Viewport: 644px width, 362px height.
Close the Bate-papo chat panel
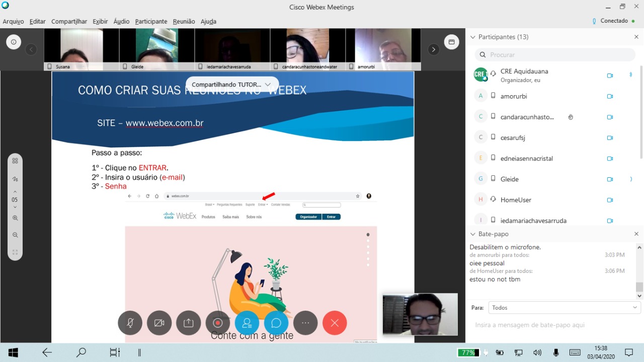tap(636, 234)
